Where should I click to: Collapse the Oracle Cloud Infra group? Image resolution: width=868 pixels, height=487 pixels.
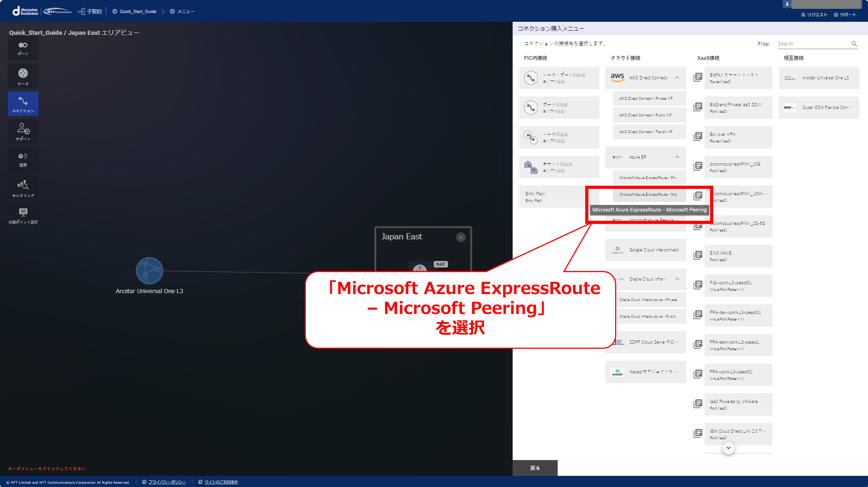coord(677,279)
